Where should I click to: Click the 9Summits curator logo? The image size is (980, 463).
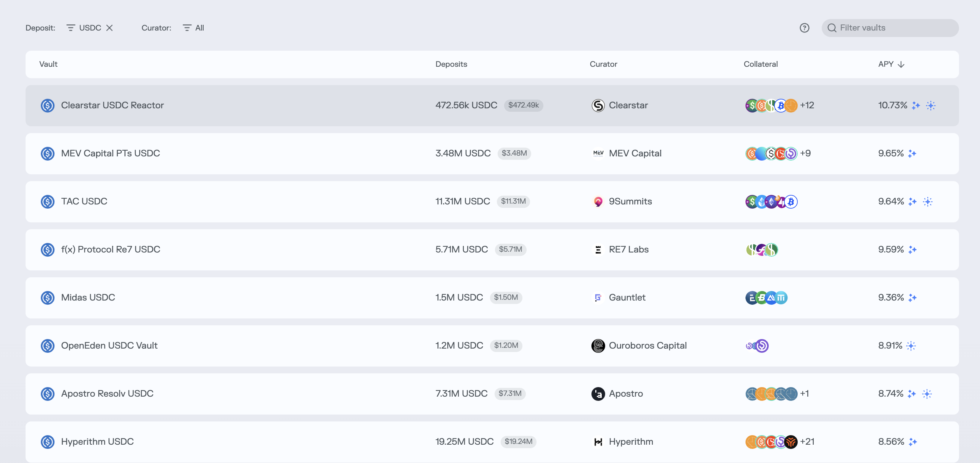[x=598, y=201]
